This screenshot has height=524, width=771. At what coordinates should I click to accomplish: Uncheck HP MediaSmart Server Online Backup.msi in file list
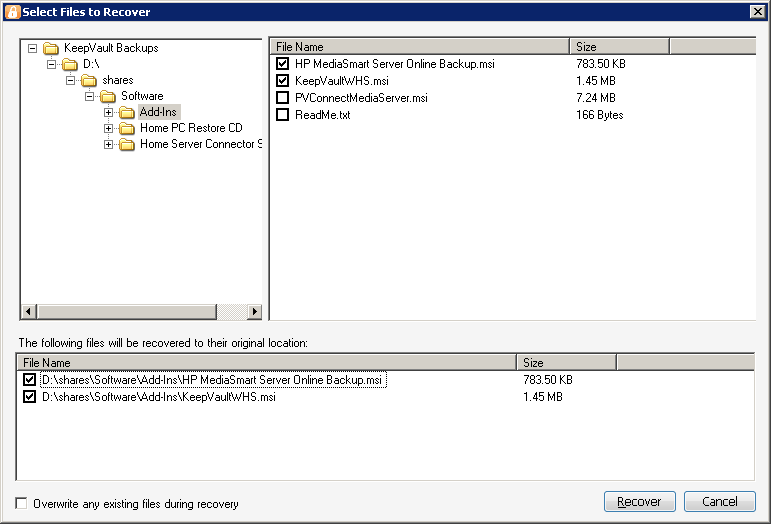[282, 63]
